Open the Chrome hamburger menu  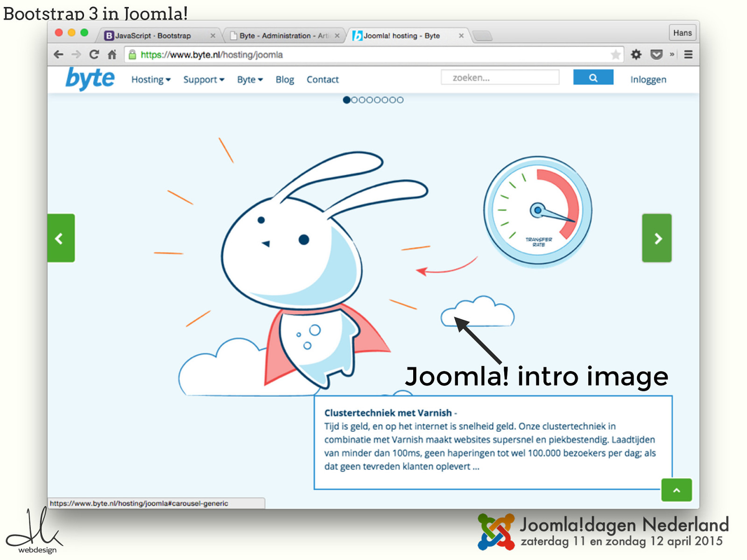point(688,55)
